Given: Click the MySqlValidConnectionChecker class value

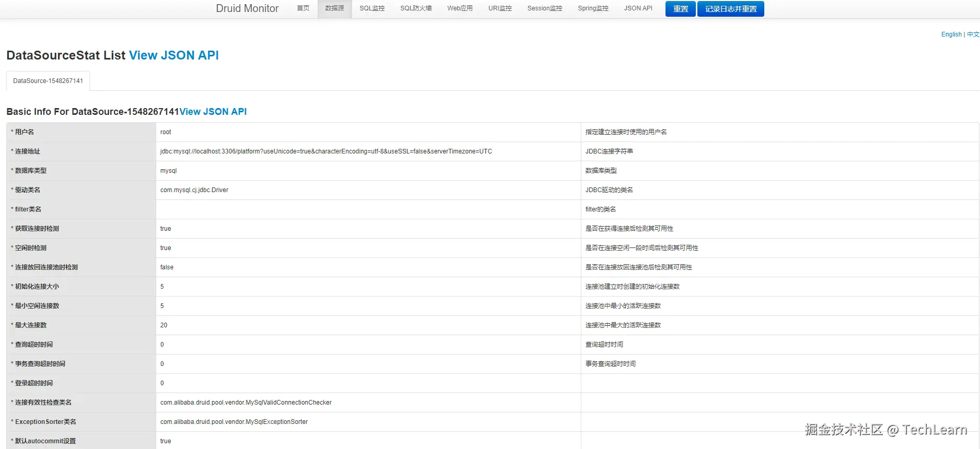Looking at the screenshot, I should pyautogui.click(x=246, y=403).
